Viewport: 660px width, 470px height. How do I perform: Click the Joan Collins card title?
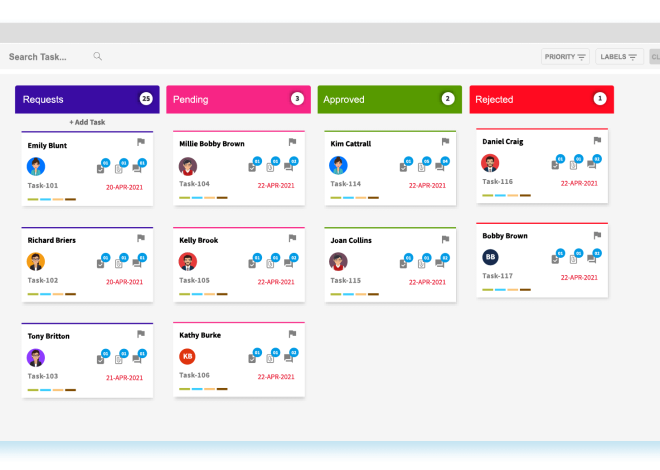[x=351, y=240]
